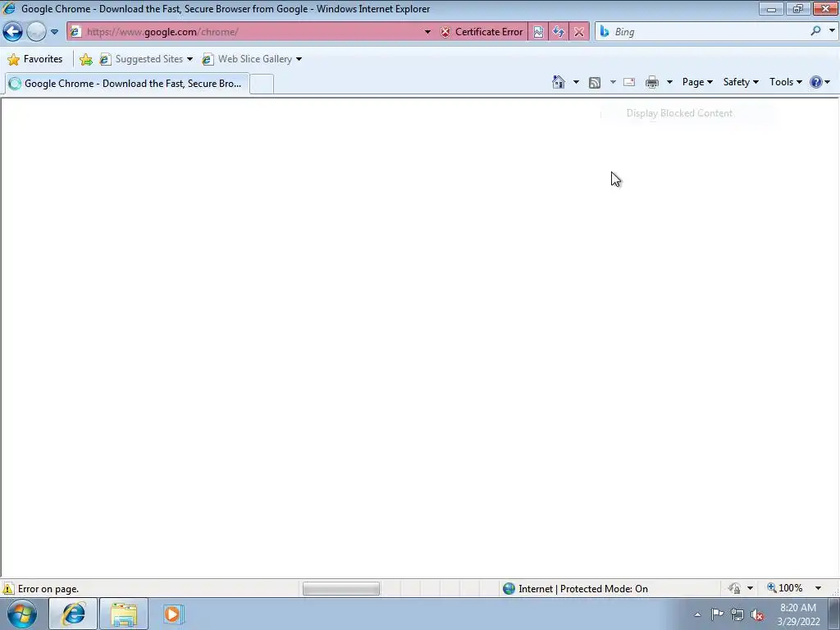Screen dimensions: 840x630
Task: Click the Certificate Error security warning
Action: [482, 32]
